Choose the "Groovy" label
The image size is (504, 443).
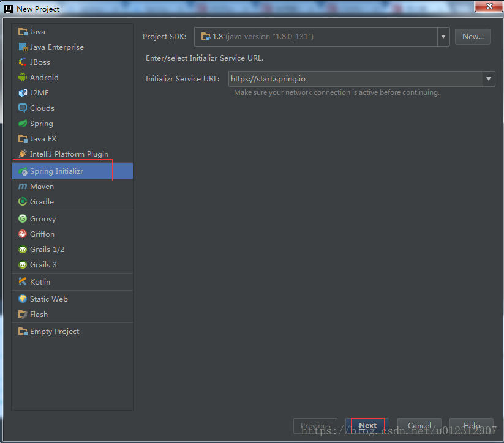(43, 219)
